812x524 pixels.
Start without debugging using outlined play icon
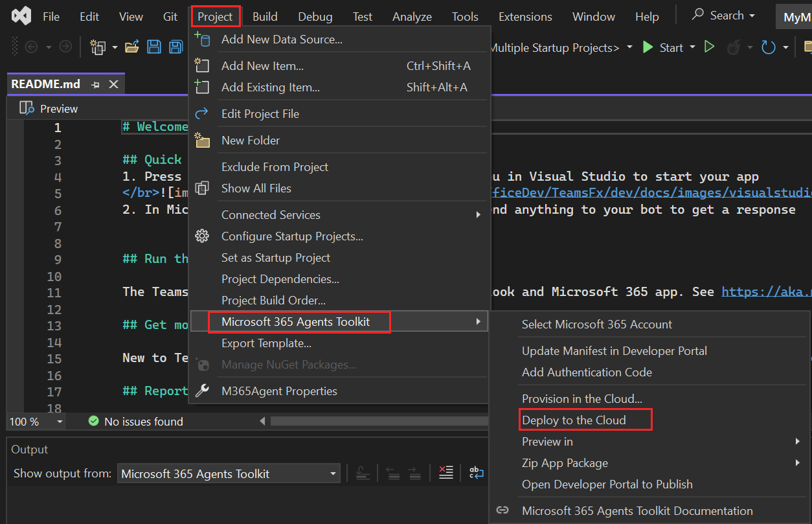(x=710, y=47)
